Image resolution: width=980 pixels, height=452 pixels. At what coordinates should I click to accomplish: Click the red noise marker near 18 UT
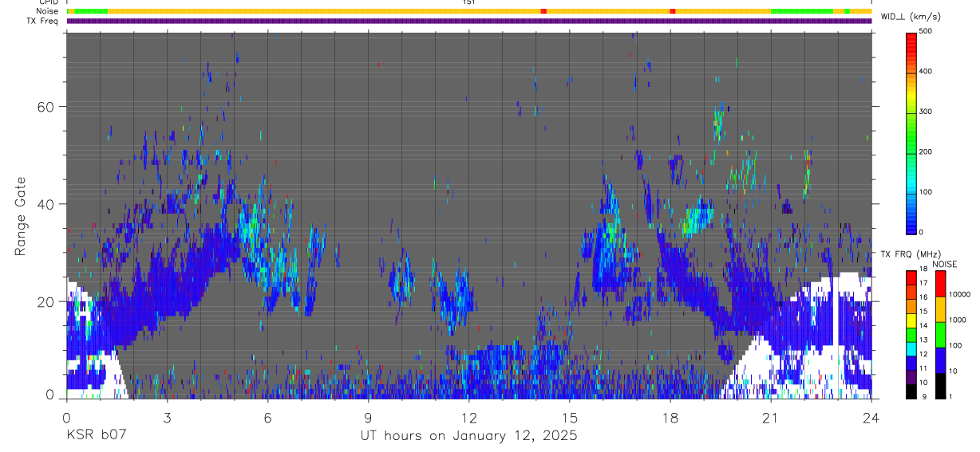click(x=673, y=11)
